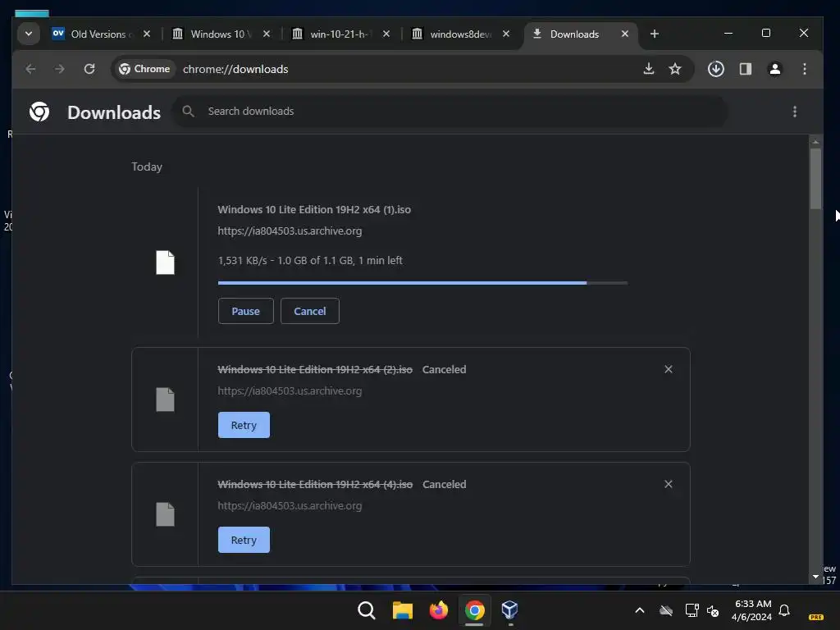The width and height of the screenshot is (840, 630).
Task: Open the clock showing 6:33 AM
Action: click(752, 610)
